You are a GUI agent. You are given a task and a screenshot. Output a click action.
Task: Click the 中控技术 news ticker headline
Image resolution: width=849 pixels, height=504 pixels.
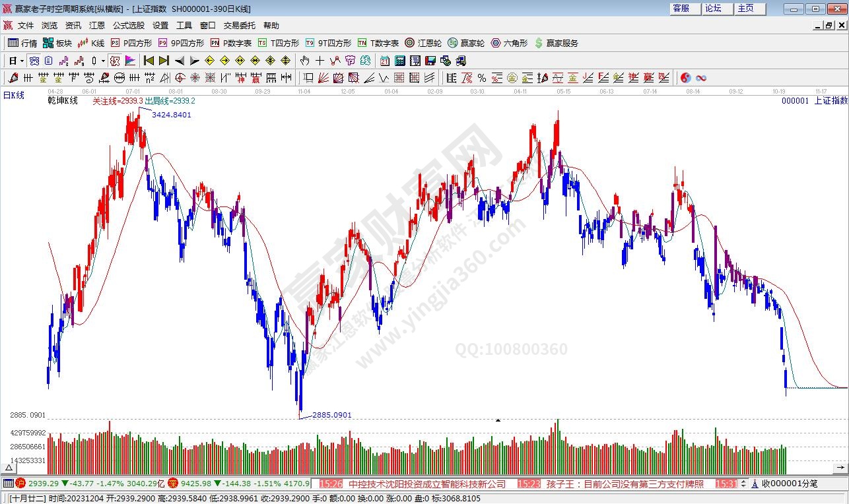[x=426, y=484]
